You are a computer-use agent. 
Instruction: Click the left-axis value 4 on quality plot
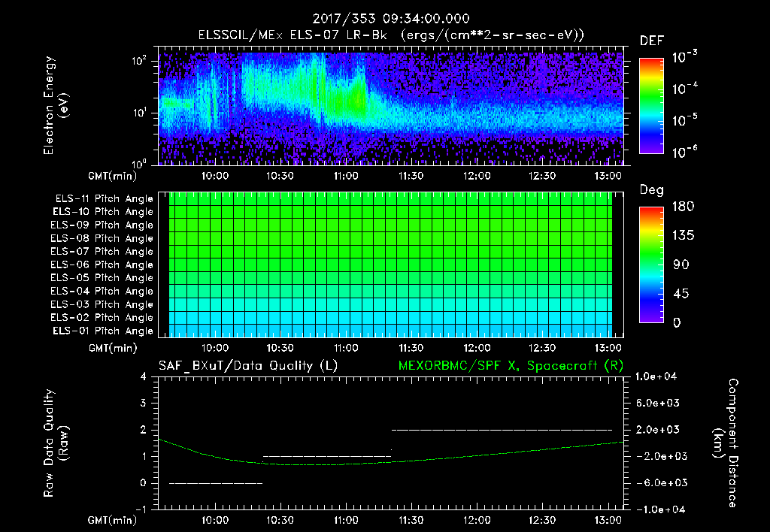pos(144,377)
